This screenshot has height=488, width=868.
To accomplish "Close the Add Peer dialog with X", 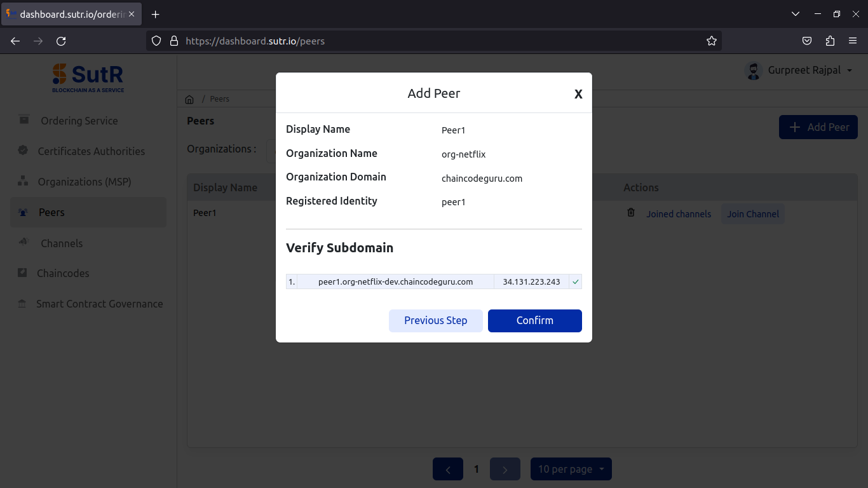I will tap(578, 94).
